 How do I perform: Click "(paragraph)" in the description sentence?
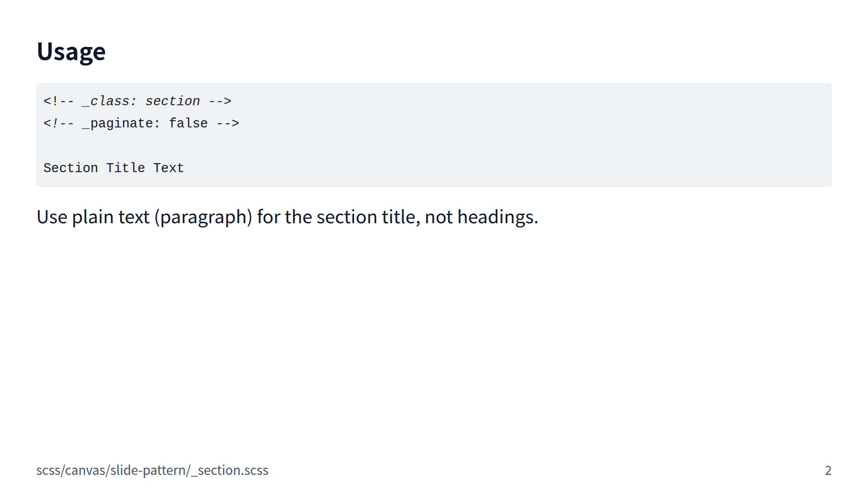tap(203, 217)
